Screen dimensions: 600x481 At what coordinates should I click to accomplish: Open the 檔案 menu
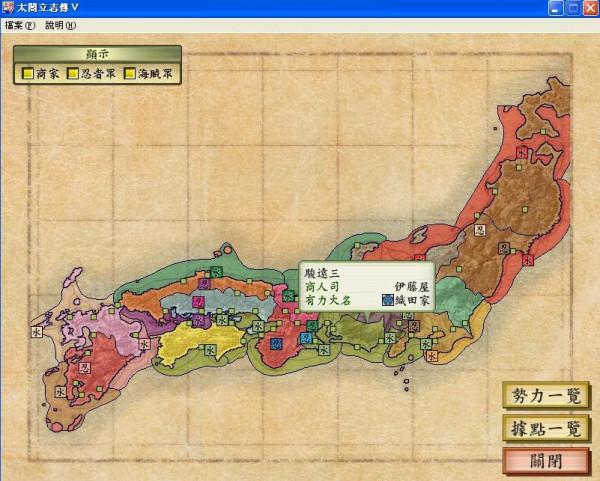coord(19,25)
